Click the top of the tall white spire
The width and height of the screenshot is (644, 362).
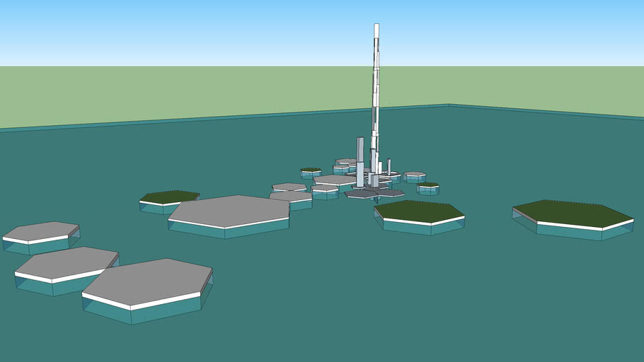coord(376,28)
